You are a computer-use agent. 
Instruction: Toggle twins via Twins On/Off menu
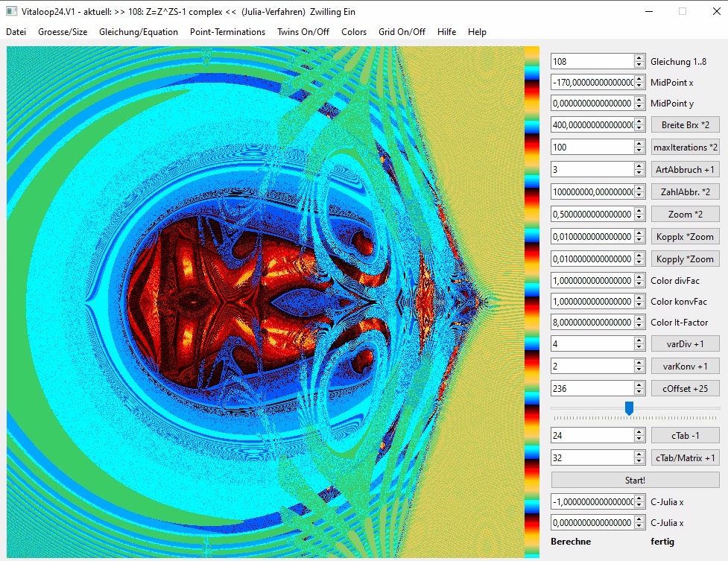coord(303,31)
